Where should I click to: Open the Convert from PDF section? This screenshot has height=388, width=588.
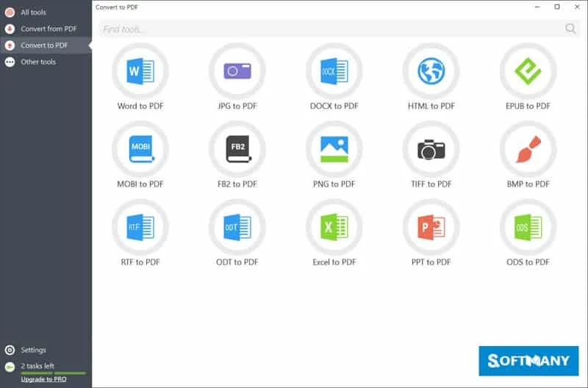coord(49,29)
